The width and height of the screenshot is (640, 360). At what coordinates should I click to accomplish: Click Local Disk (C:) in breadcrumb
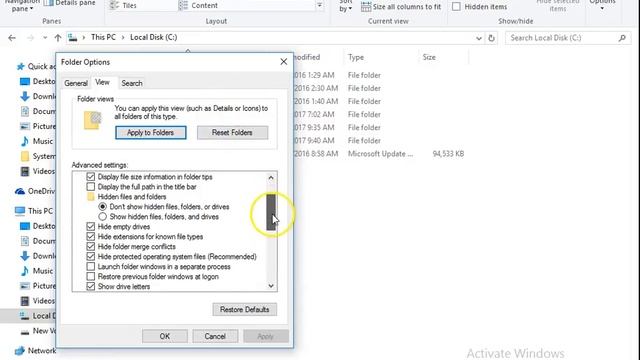click(153, 38)
